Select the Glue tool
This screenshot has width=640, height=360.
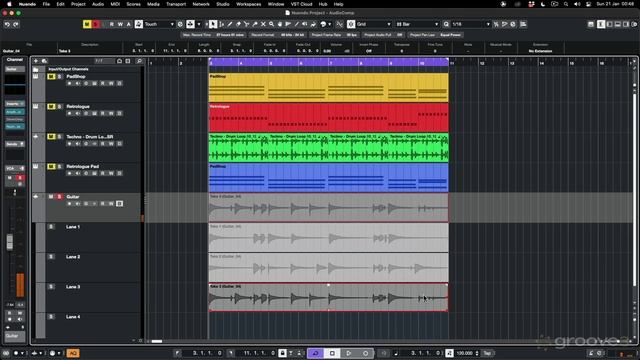pyautogui.click(x=255, y=24)
